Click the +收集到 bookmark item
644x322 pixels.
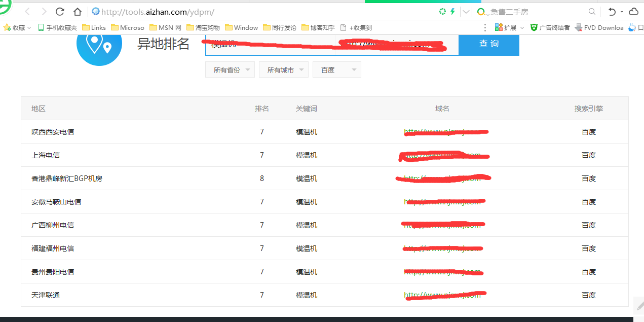pos(356,27)
